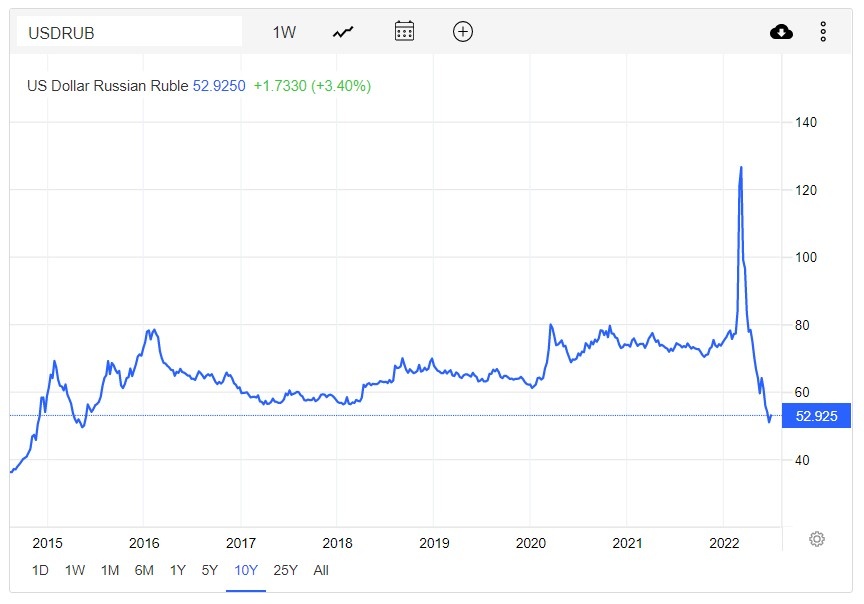Screen dimensions: 864x604
Task: Select the active 10Y range tab
Action: [x=245, y=570]
